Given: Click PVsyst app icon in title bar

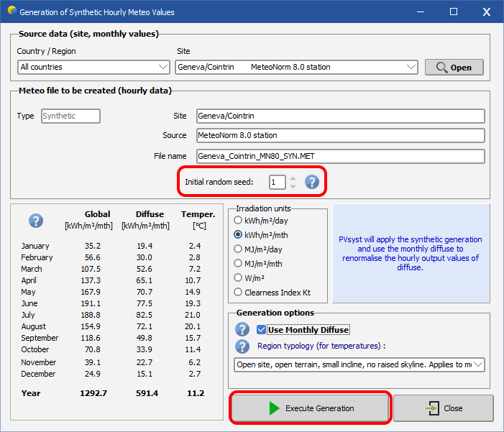Looking at the screenshot, I should (x=12, y=11).
